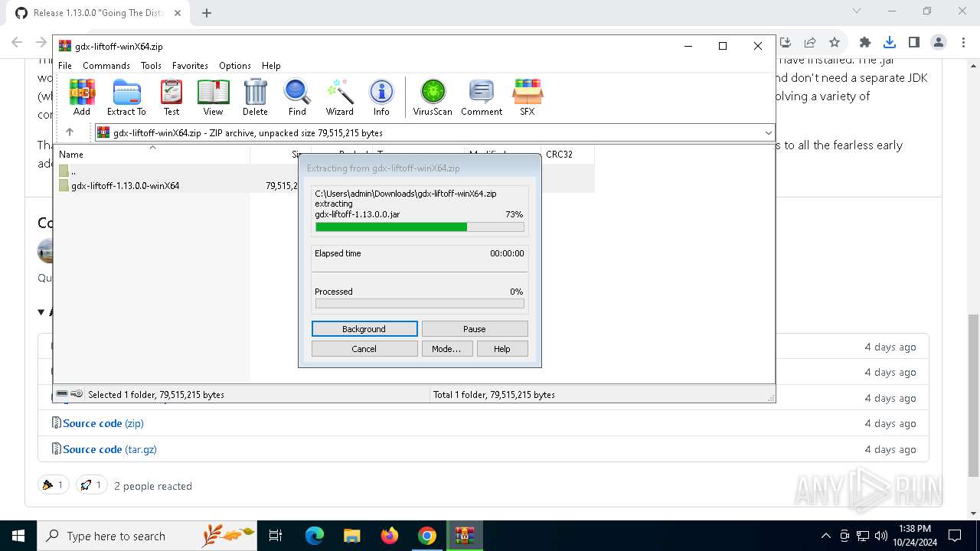Run the Test archive tool
The width and height of the screenshot is (980, 551).
[171, 97]
